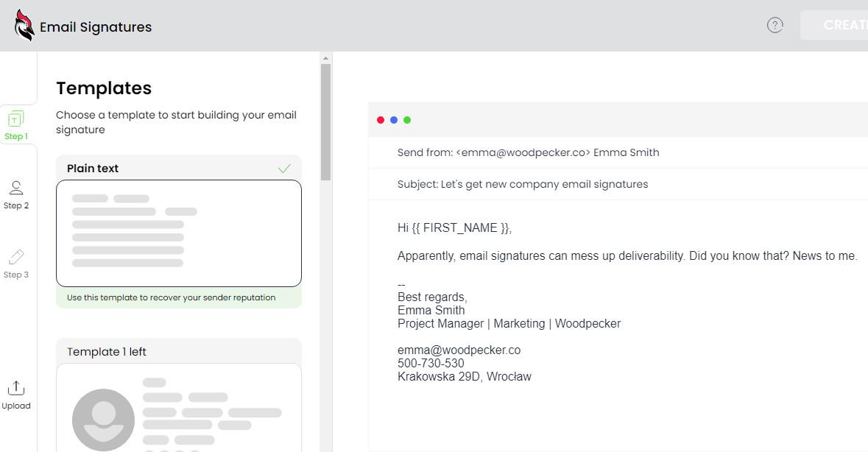Click the scrollbar up arrow

pyautogui.click(x=325, y=58)
